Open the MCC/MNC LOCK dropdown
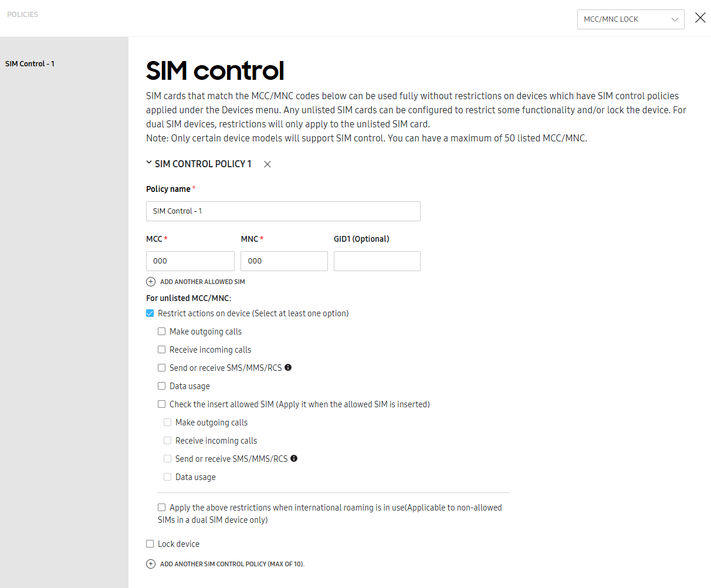 [631, 19]
